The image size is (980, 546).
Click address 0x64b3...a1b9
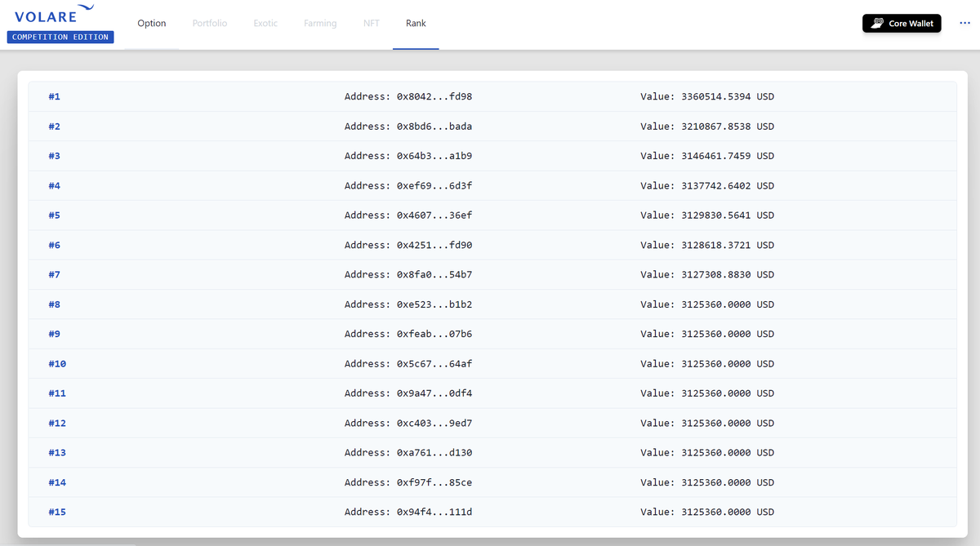point(434,156)
